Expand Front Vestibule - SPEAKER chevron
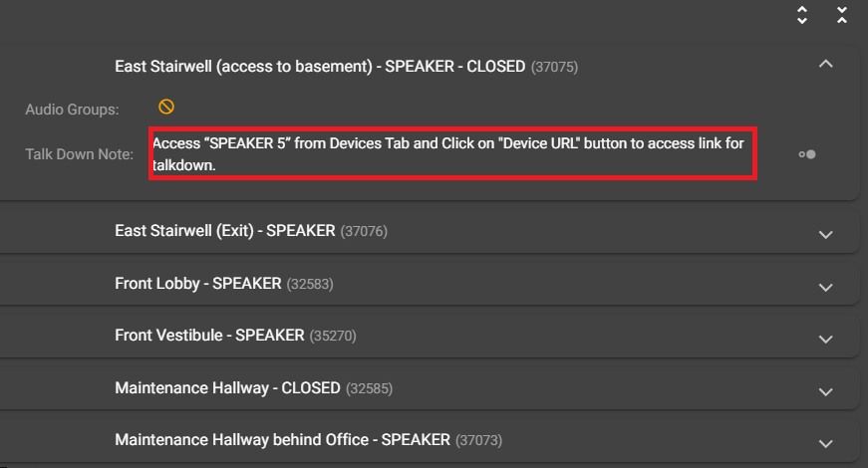Viewport: 868px width, 468px height. point(826,340)
